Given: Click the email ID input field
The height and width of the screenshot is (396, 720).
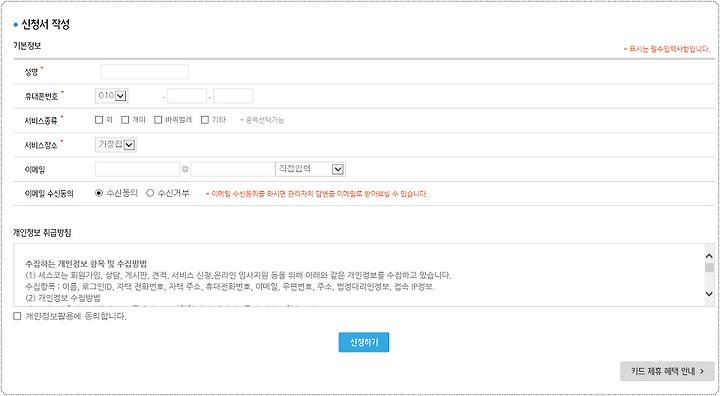Looking at the screenshot, I should pyautogui.click(x=138, y=169).
